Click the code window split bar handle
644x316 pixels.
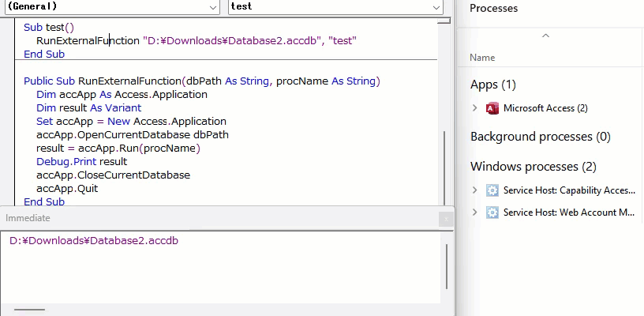(x=444, y=21)
